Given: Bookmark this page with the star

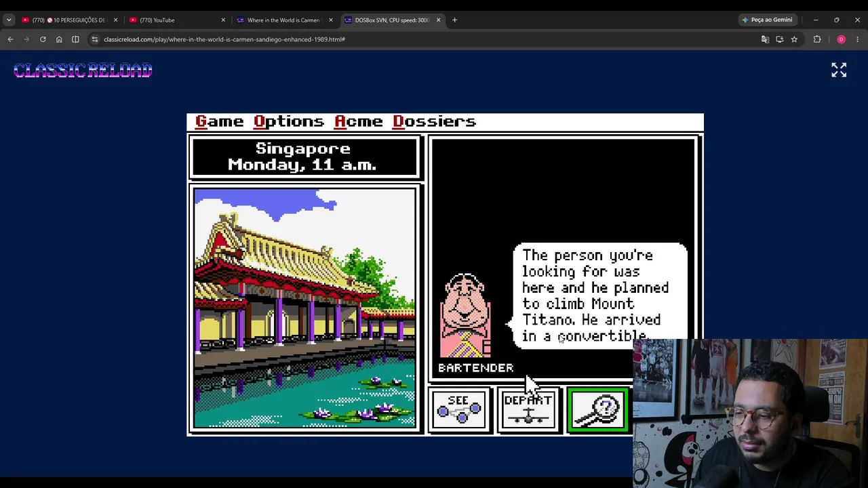Looking at the screenshot, I should click(x=794, y=39).
